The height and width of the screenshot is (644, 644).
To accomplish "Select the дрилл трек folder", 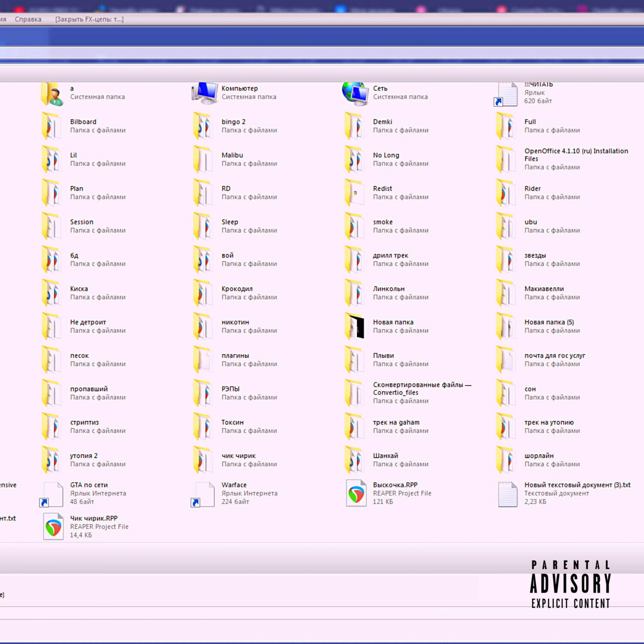I will pyautogui.click(x=355, y=259).
